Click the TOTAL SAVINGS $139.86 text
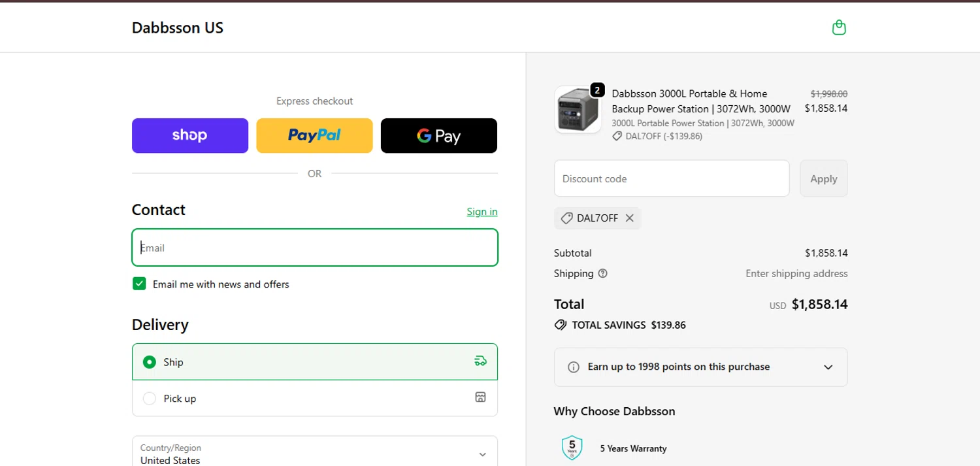The image size is (980, 466). pyautogui.click(x=629, y=325)
